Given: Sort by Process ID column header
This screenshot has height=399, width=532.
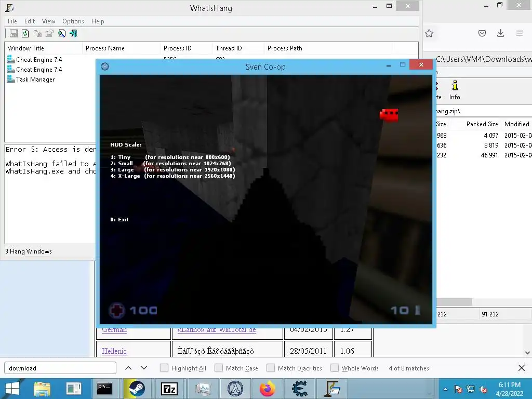Looking at the screenshot, I should click(186, 48).
